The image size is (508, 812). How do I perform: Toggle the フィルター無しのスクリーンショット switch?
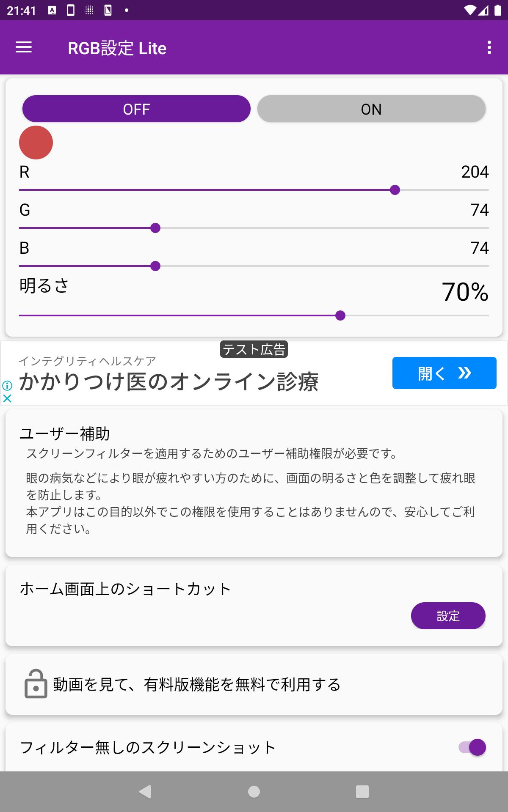472,747
